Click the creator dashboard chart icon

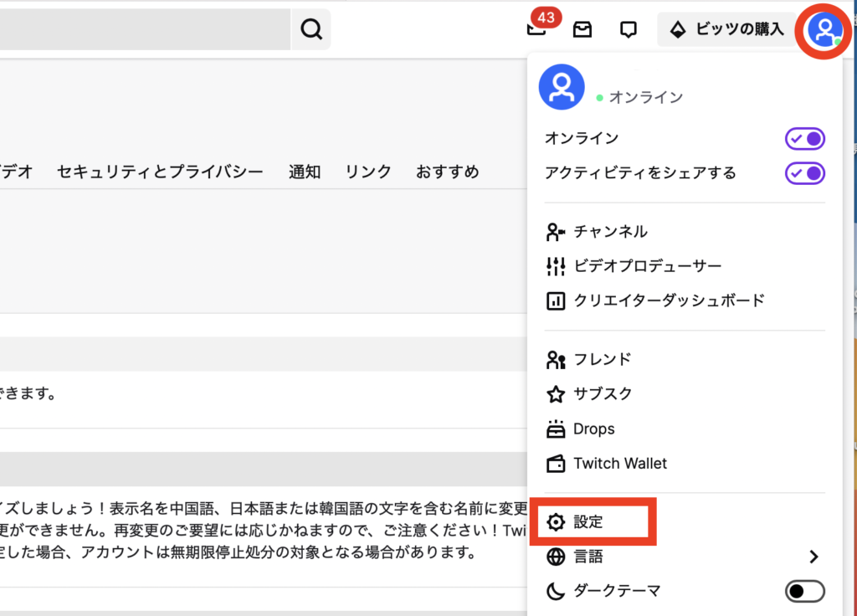[556, 300]
